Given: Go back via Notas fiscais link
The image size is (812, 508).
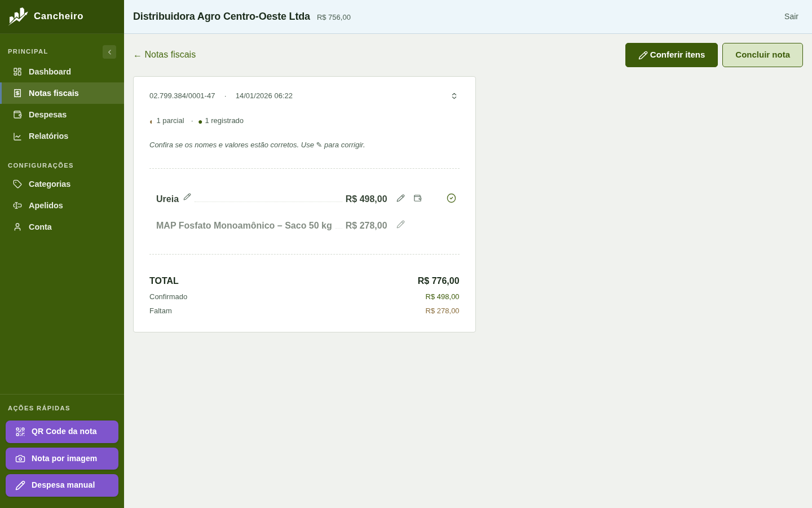Looking at the screenshot, I should [x=165, y=55].
